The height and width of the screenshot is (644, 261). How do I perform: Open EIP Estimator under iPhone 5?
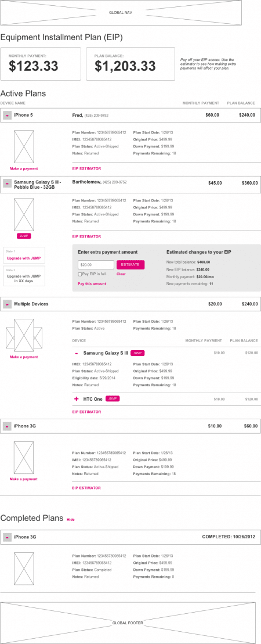pos(86,169)
